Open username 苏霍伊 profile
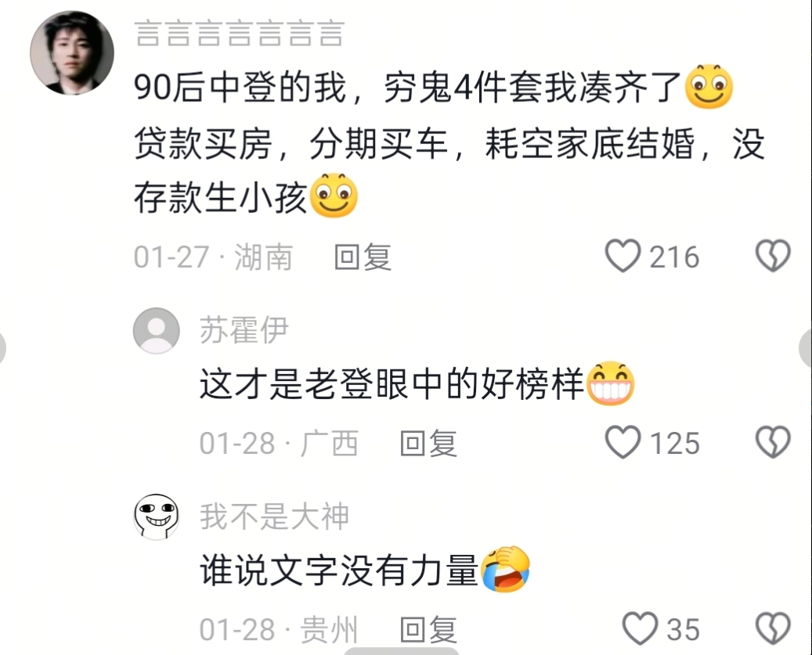The image size is (812, 655). (x=244, y=329)
